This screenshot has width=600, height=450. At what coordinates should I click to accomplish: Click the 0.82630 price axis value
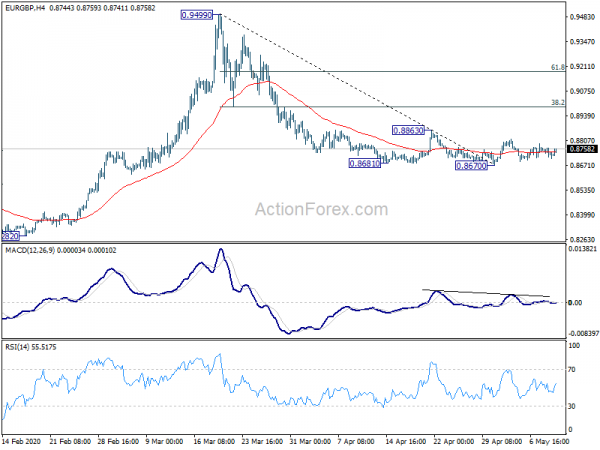[582, 240]
